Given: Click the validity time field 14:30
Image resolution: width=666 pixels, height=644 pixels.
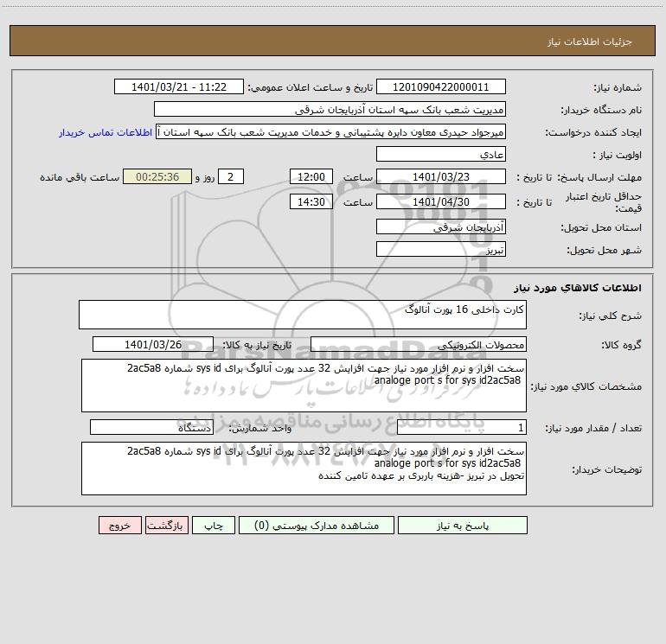Looking at the screenshot, I should pos(311,202).
